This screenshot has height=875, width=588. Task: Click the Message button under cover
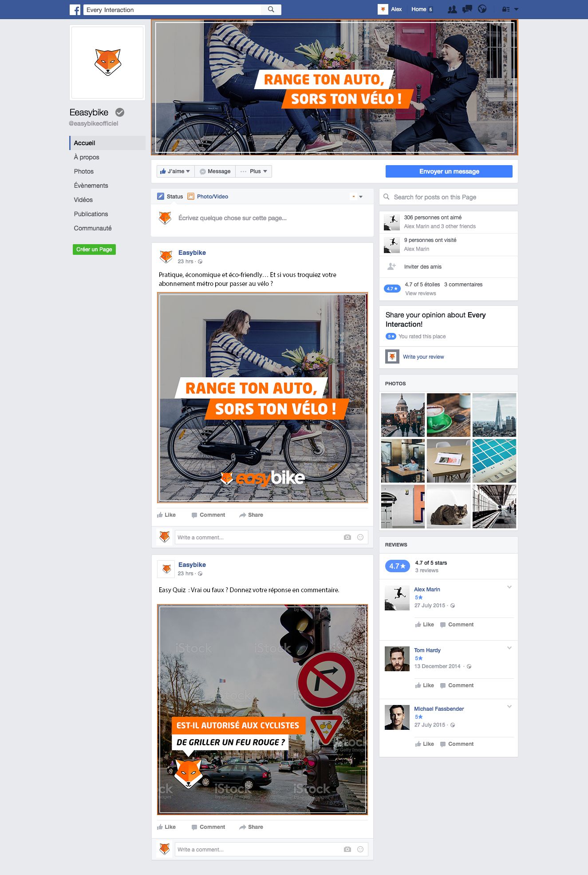coord(215,171)
